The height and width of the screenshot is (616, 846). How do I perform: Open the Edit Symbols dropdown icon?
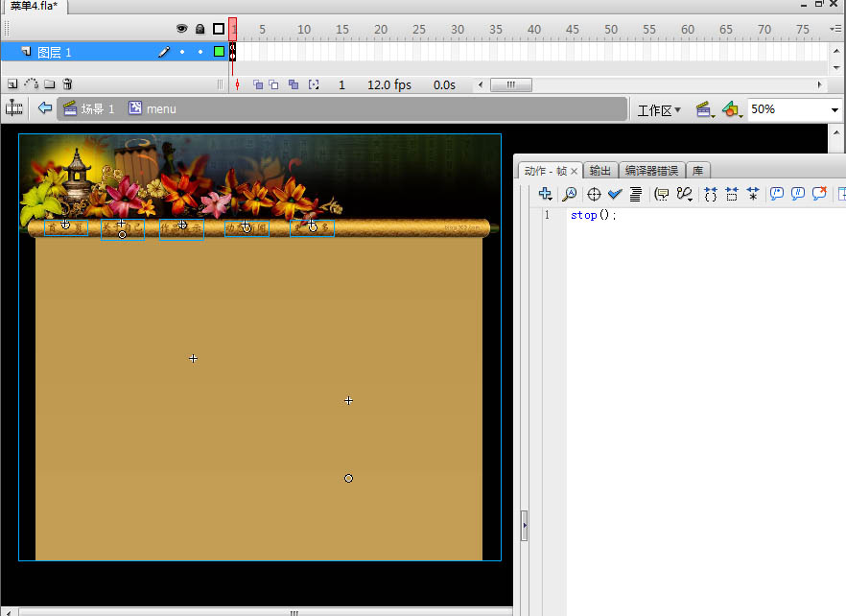[732, 109]
